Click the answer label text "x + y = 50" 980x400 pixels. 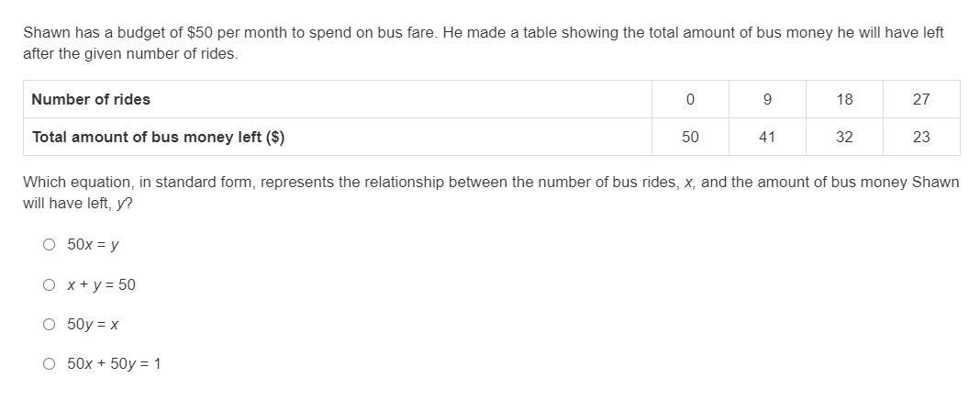[x=101, y=285]
